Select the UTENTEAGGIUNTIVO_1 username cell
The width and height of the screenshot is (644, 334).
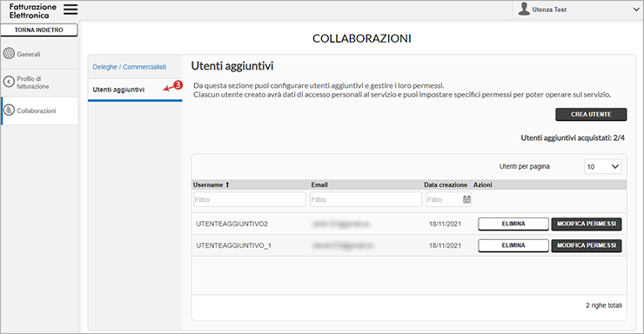pyautogui.click(x=234, y=246)
